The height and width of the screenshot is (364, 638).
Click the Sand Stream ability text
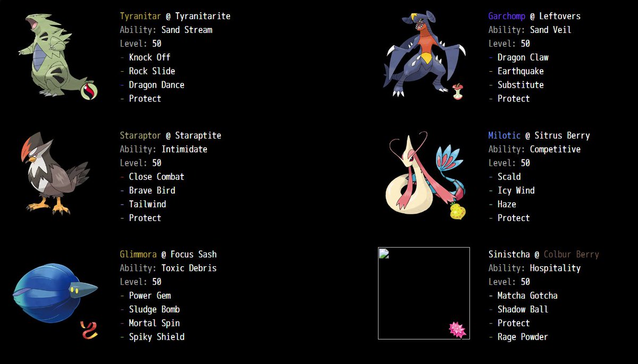pos(187,30)
